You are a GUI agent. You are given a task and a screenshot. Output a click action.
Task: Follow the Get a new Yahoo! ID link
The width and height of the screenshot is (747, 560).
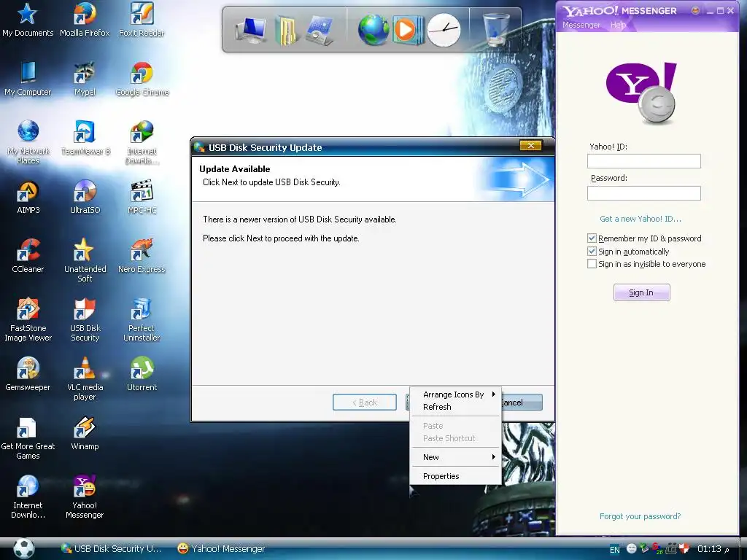(x=640, y=219)
